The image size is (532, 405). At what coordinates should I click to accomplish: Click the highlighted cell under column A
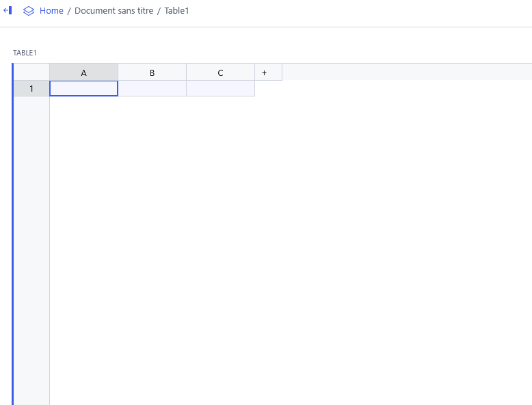tap(83, 88)
